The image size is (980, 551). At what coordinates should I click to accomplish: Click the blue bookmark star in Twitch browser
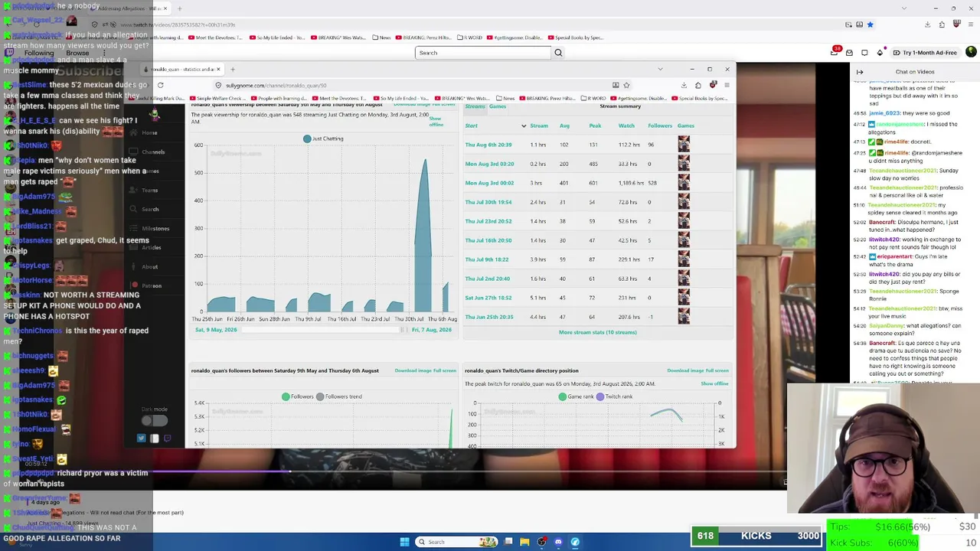pos(870,24)
